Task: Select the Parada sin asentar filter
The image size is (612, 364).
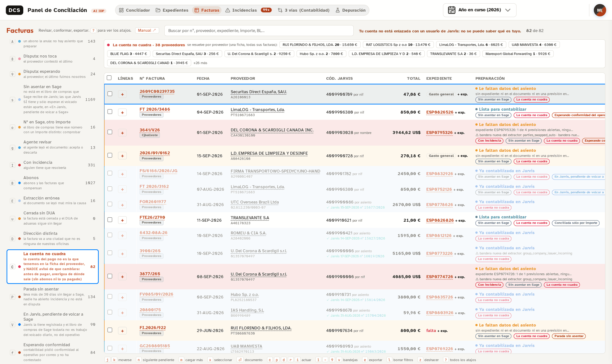Action: pos(52,297)
